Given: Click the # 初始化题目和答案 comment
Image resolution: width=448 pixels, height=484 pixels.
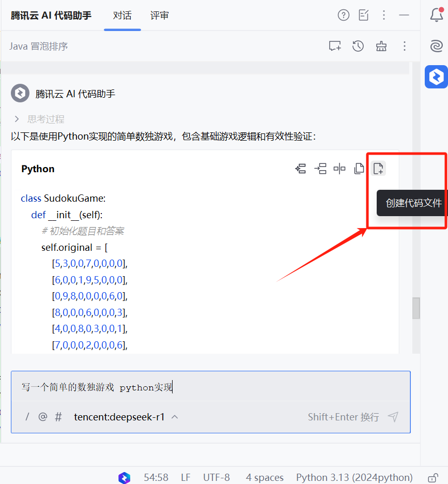Looking at the screenshot, I should pyautogui.click(x=83, y=231).
